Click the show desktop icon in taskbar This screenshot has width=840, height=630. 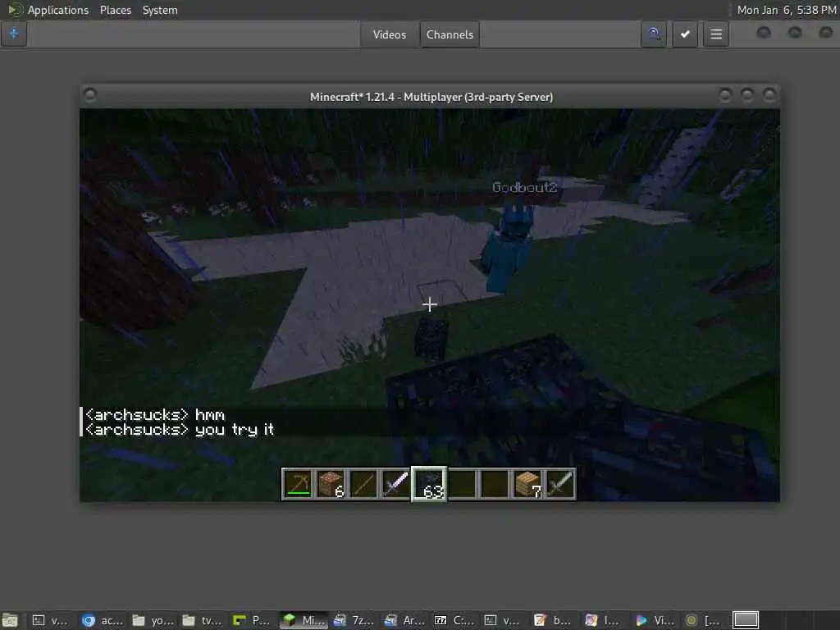click(10, 620)
